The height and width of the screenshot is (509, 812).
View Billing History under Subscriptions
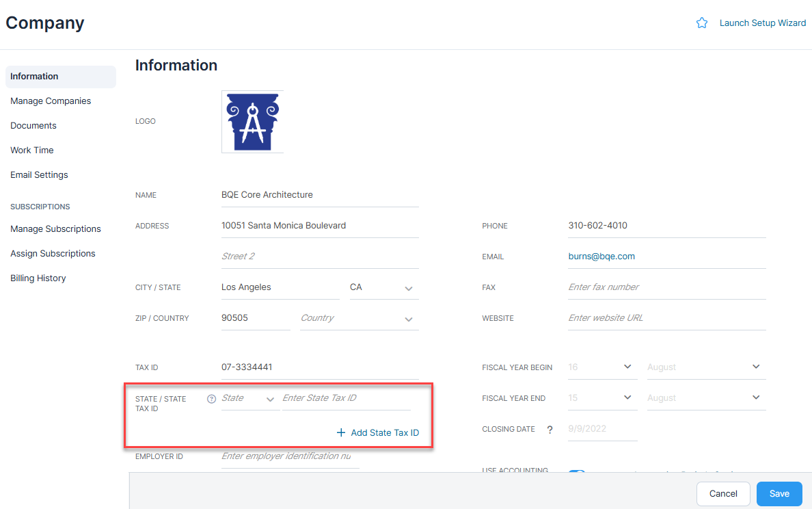coord(38,278)
